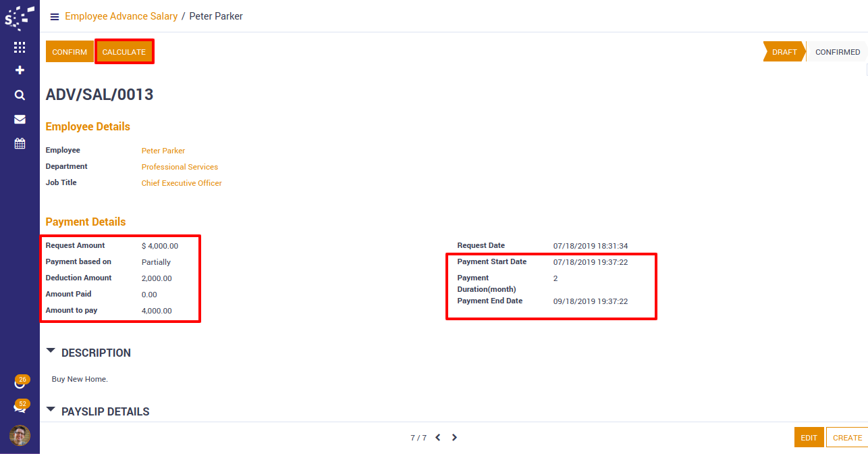868x454 pixels.
Task: Open the Professional Services department link
Action: [x=180, y=167]
